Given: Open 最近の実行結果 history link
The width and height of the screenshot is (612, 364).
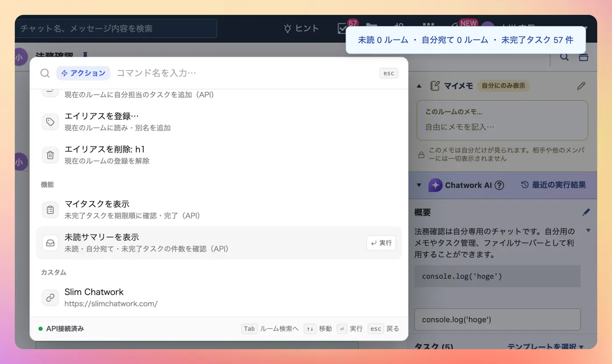Looking at the screenshot, I should [x=553, y=185].
